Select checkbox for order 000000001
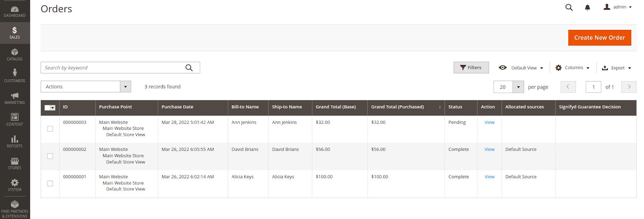 click(x=50, y=184)
